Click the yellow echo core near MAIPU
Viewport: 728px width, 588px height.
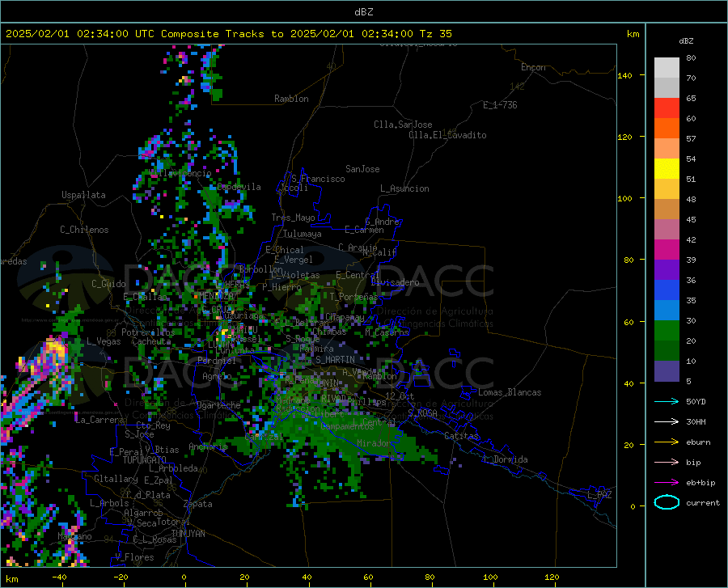click(225, 332)
